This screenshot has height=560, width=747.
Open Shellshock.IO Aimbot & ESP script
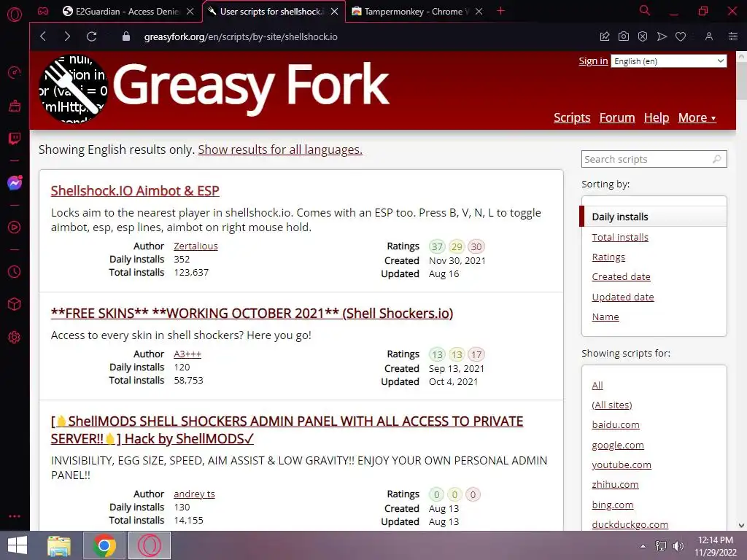pos(135,191)
